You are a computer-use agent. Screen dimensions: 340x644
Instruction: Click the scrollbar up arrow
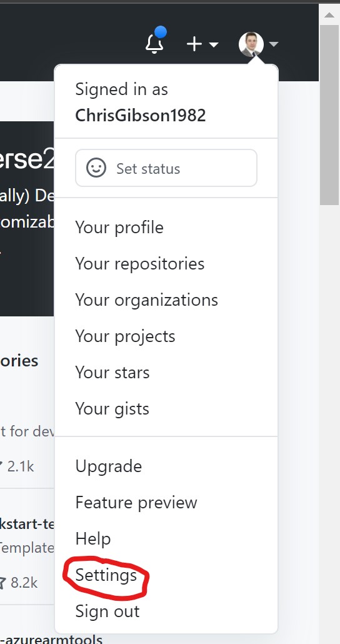pos(329,15)
